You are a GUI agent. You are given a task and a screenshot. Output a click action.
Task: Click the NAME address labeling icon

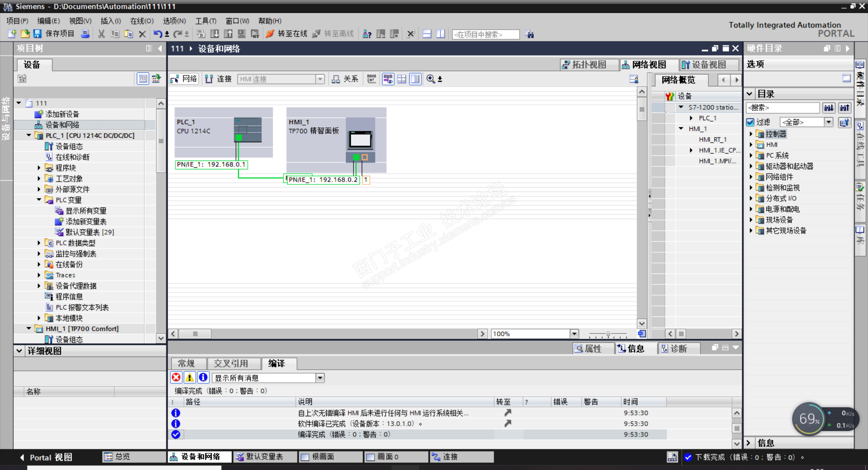coord(372,79)
